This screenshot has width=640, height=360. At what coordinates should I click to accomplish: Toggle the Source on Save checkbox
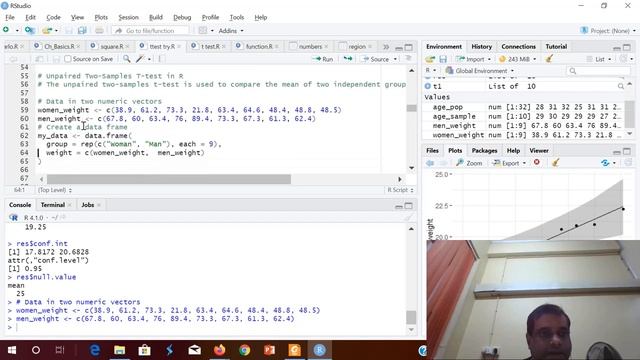tap(68, 59)
